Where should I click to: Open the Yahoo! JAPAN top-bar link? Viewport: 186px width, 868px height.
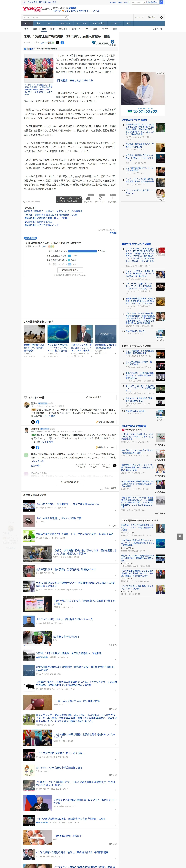[x=116, y=2]
